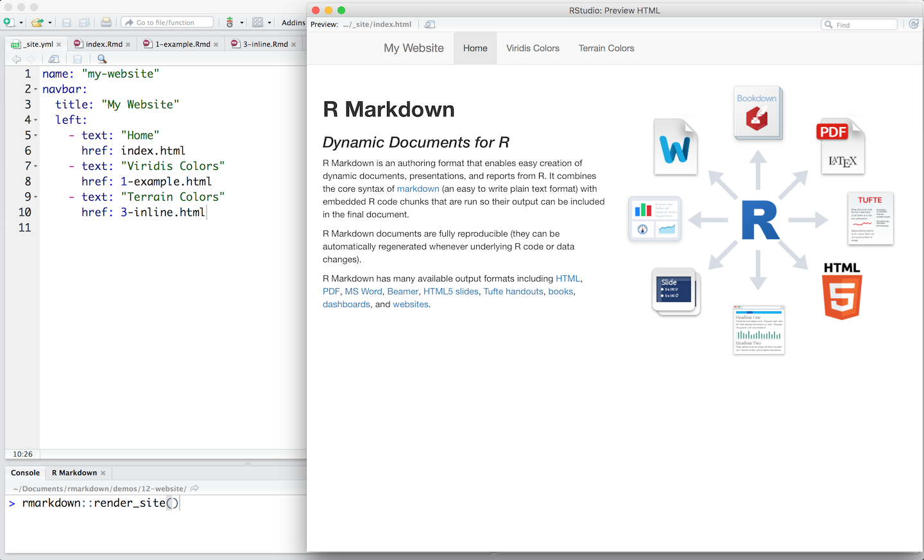Click the Open File folder icon
Image resolution: width=924 pixels, height=560 pixels.
point(38,22)
